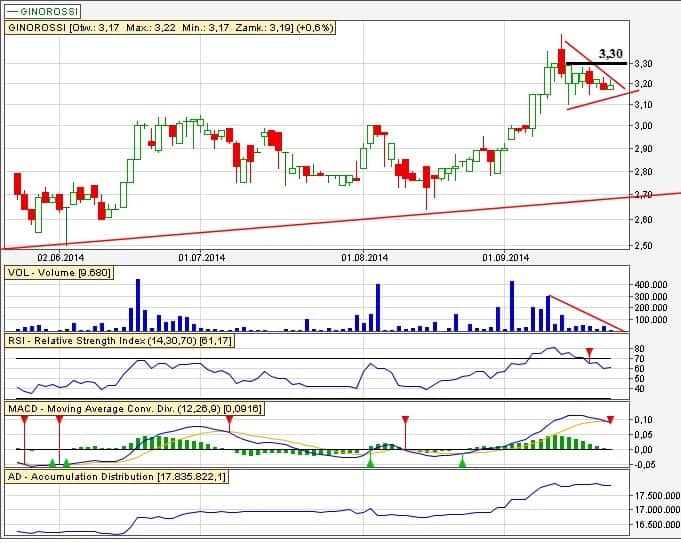The image size is (681, 543).
Task: Click the 01.07.2014 date axis label
Action: pyautogui.click(x=198, y=257)
